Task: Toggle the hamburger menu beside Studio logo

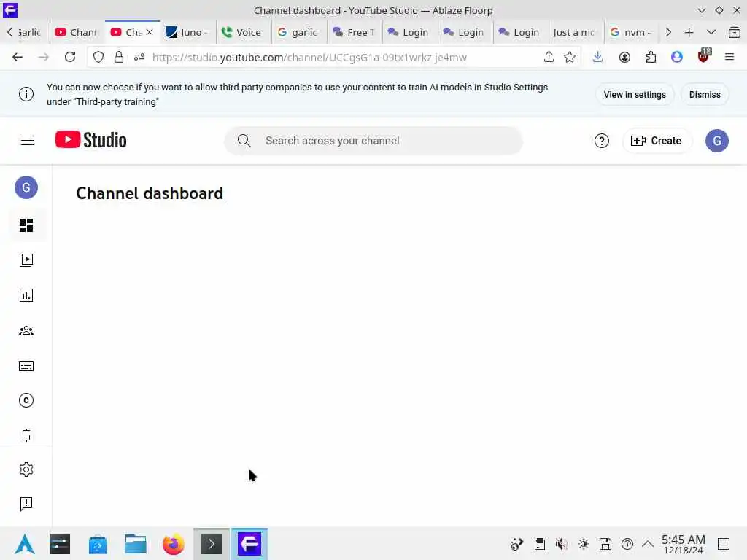Action: tap(28, 141)
